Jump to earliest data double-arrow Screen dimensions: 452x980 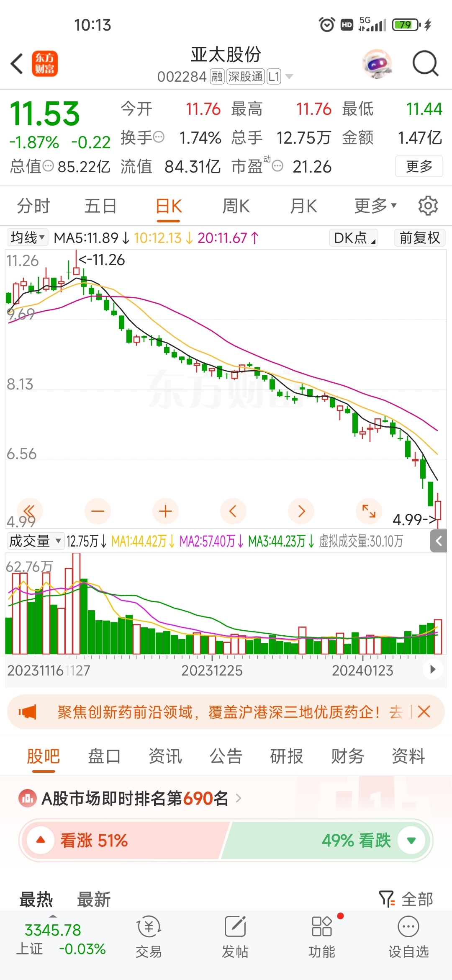pos(29,511)
